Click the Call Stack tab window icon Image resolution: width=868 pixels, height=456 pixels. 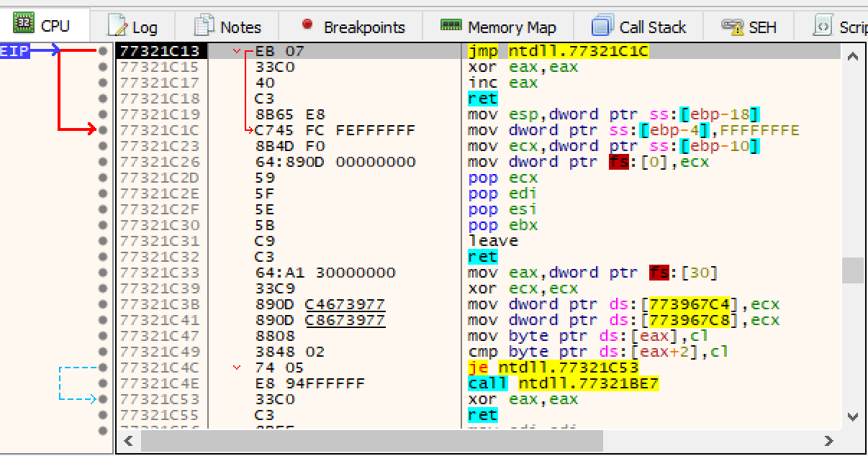(x=602, y=27)
